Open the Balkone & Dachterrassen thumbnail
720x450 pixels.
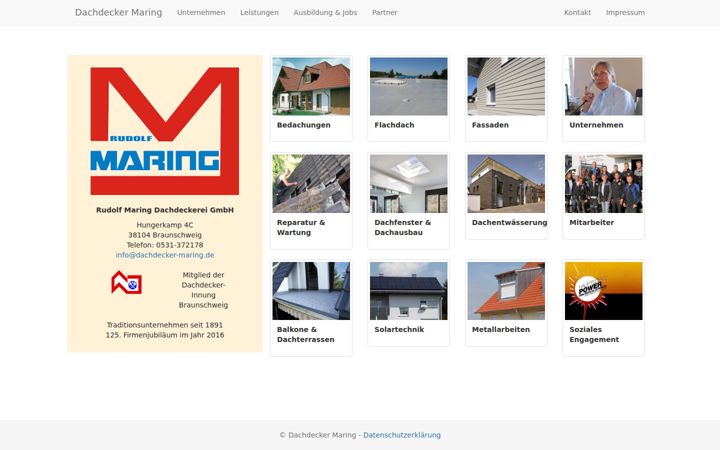tap(311, 291)
